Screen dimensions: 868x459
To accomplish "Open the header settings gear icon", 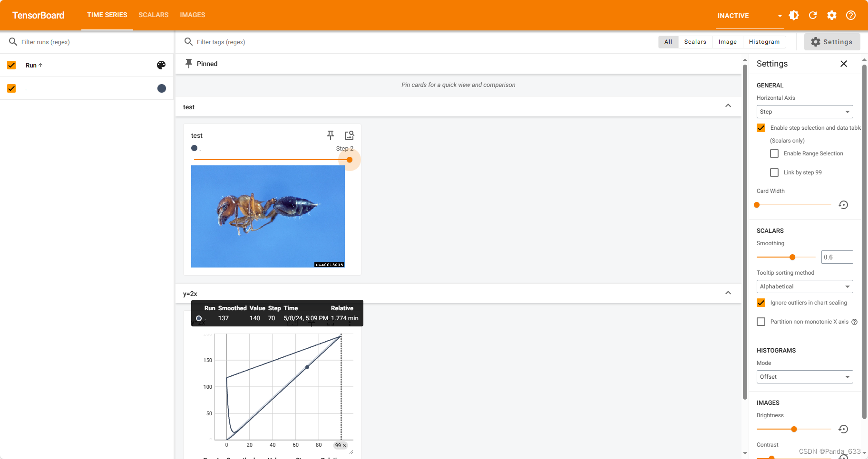I will tap(832, 15).
